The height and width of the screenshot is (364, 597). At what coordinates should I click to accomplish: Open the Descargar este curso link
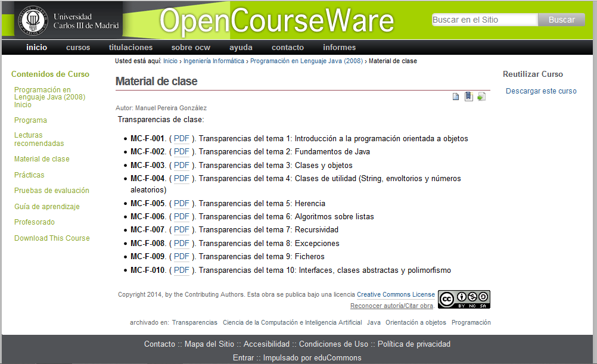[540, 91]
